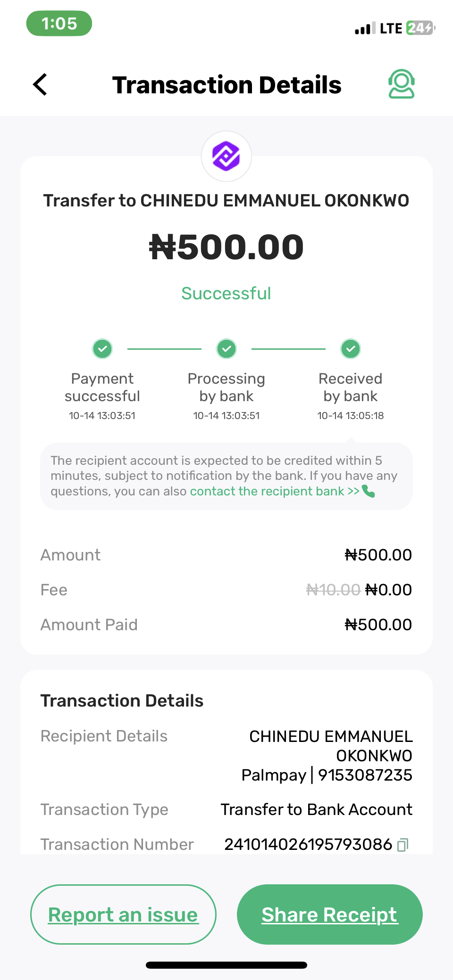The image size is (453, 980).
Task: Open contact the recipient bank link
Action: (x=274, y=491)
